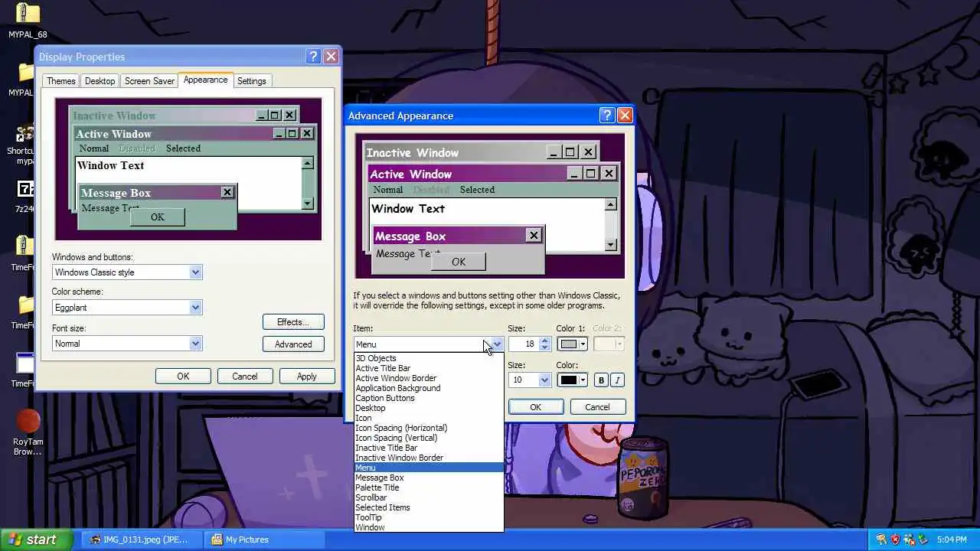The height and width of the screenshot is (551, 980).
Task: Choose Inactive Window Border from Item list
Action: pyautogui.click(x=429, y=458)
